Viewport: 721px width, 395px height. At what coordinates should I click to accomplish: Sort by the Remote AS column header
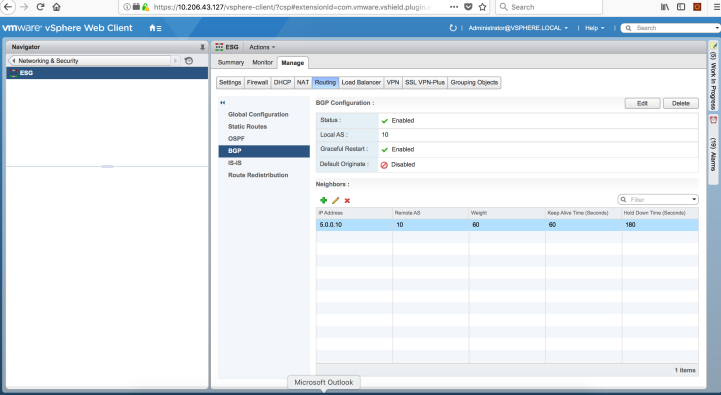[x=431, y=213]
